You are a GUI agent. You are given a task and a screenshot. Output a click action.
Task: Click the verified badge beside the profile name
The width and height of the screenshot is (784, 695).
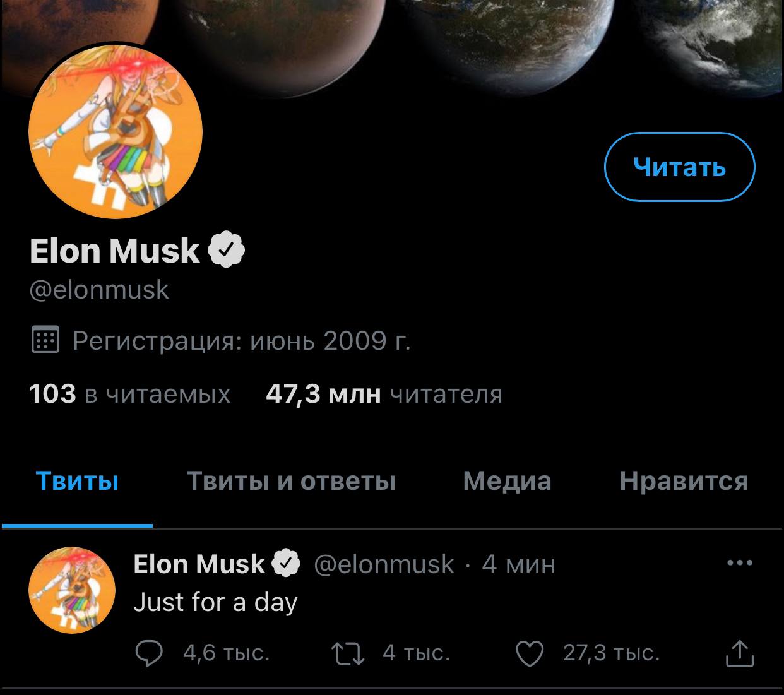click(x=227, y=250)
